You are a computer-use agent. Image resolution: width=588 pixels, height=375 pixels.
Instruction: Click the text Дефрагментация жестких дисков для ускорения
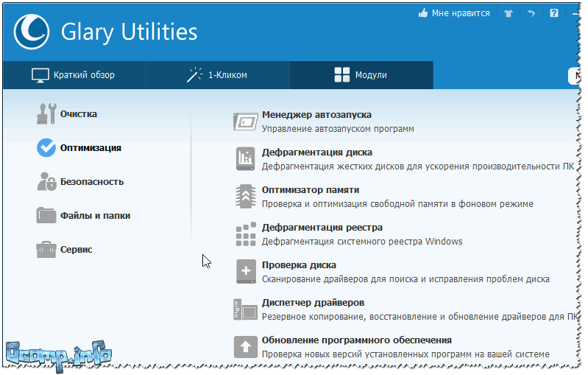tap(366, 167)
